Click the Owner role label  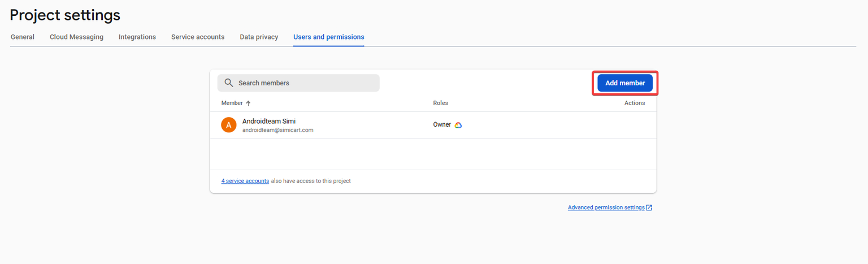(442, 124)
